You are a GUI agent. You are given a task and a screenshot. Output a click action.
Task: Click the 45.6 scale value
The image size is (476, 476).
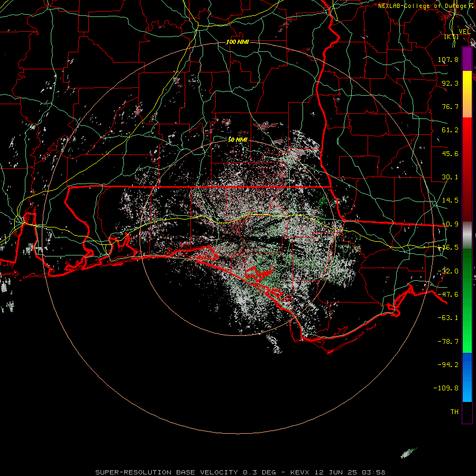point(450,153)
